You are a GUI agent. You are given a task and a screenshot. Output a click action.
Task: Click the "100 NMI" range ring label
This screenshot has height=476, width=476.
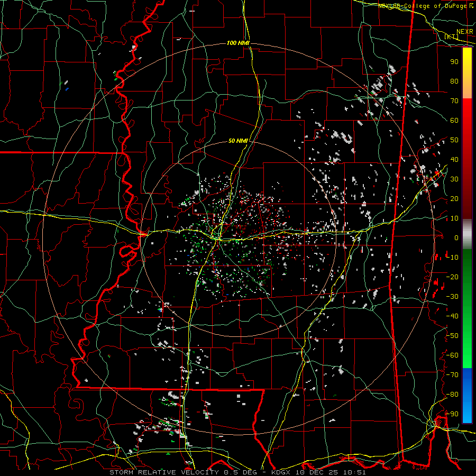pos(238,43)
